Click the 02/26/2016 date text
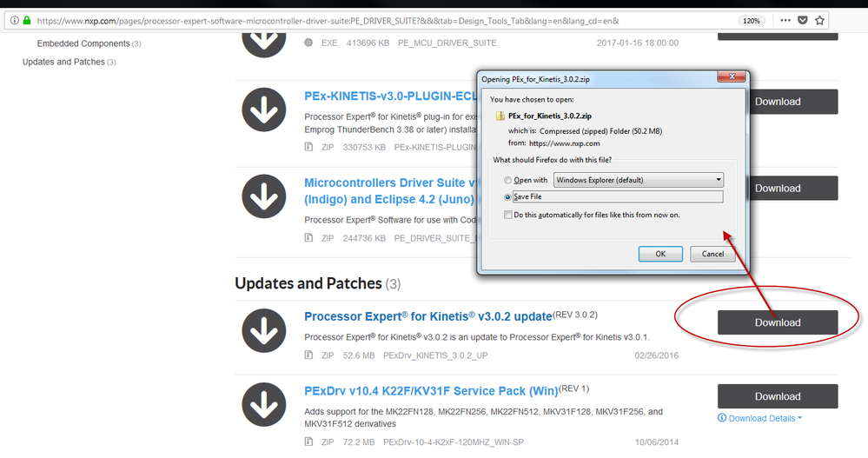868x458 pixels. pyautogui.click(x=657, y=355)
